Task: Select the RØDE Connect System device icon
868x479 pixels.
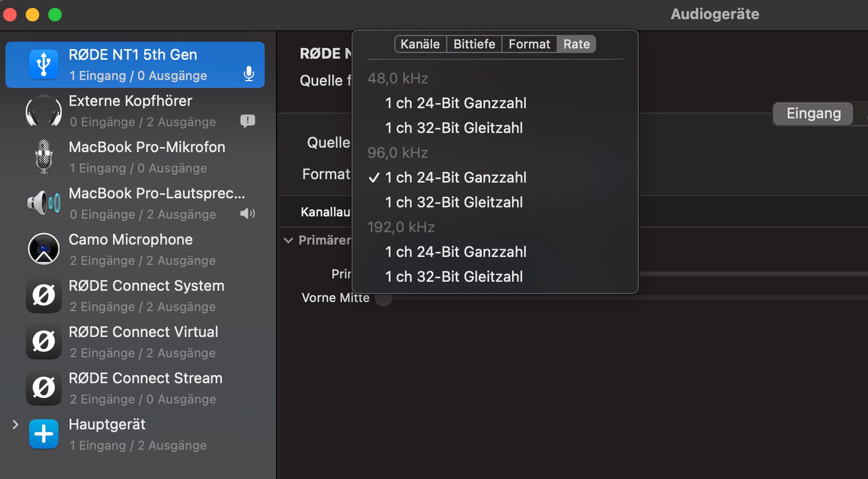Action: pyautogui.click(x=44, y=295)
